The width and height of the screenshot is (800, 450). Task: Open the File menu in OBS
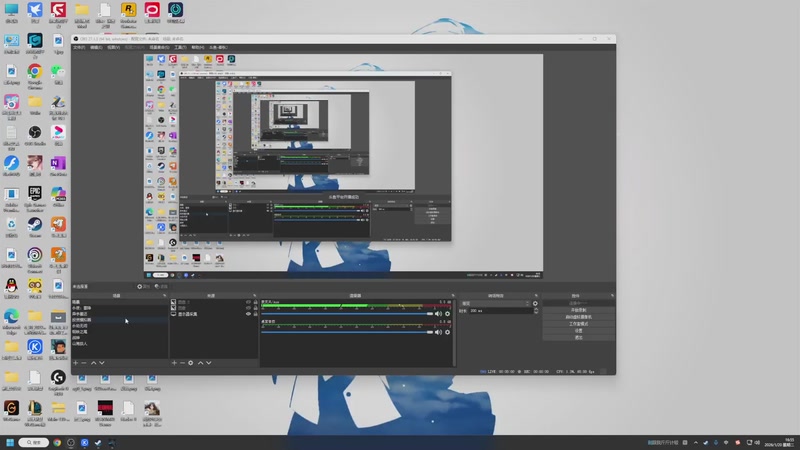coord(79,47)
